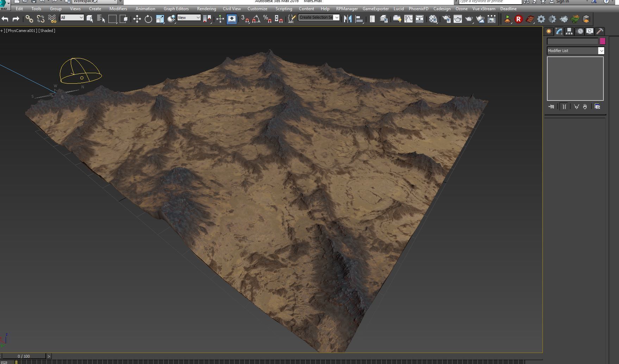
Task: Click the red R plugin icon
Action: point(519,19)
